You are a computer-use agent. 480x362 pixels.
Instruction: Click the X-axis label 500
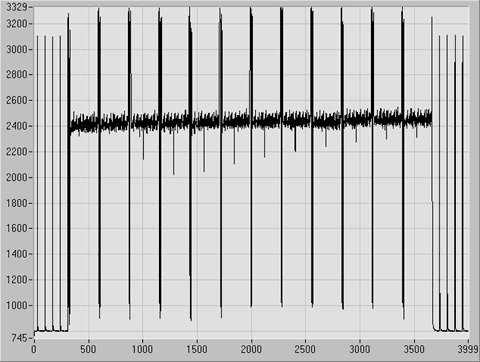coord(88,349)
